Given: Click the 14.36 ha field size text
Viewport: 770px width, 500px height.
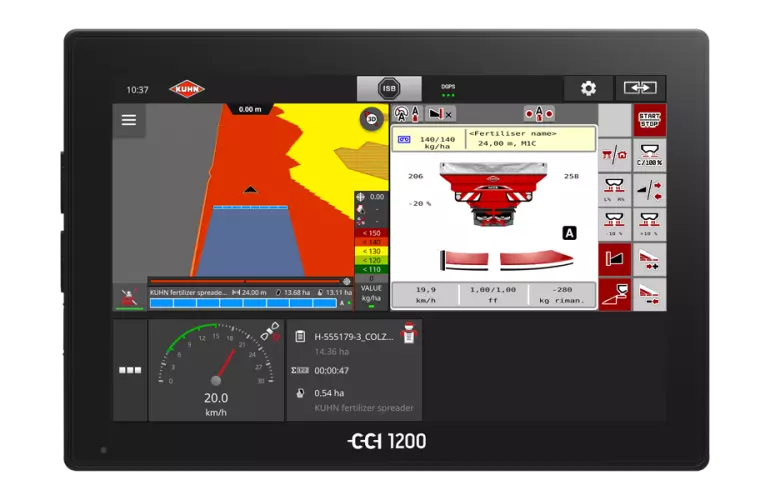Looking at the screenshot, I should tap(331, 352).
